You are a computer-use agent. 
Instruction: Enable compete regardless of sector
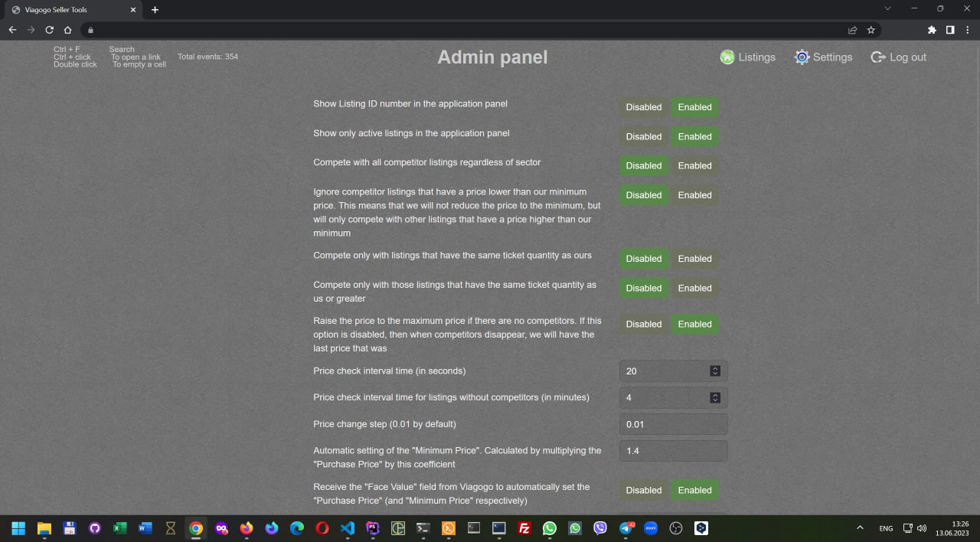(694, 165)
